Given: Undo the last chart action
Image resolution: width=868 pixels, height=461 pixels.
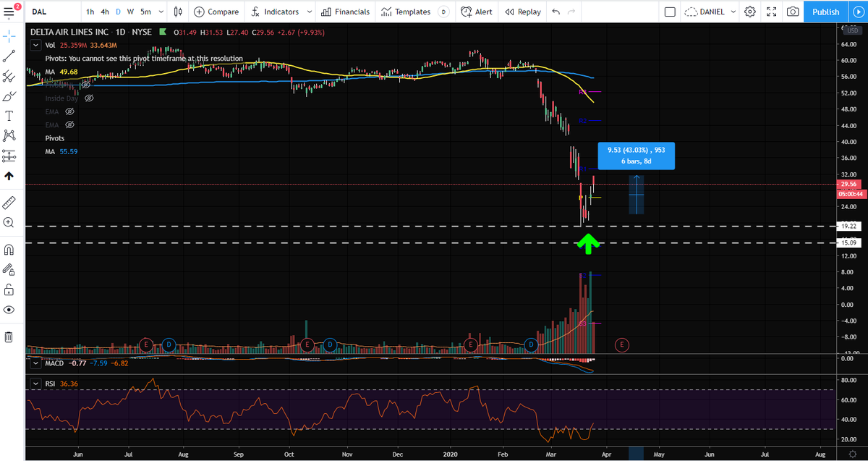Looking at the screenshot, I should tap(556, 12).
